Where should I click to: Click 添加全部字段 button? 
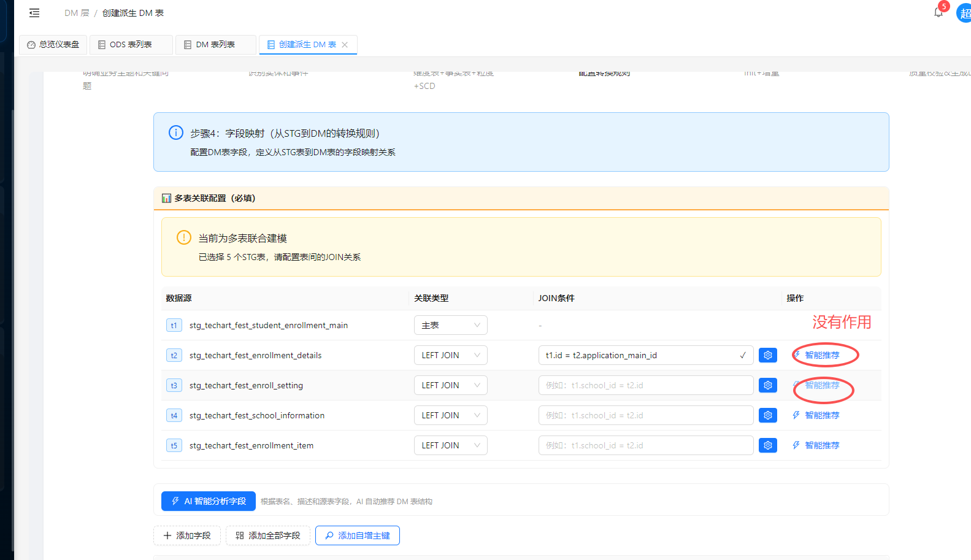tap(268, 535)
